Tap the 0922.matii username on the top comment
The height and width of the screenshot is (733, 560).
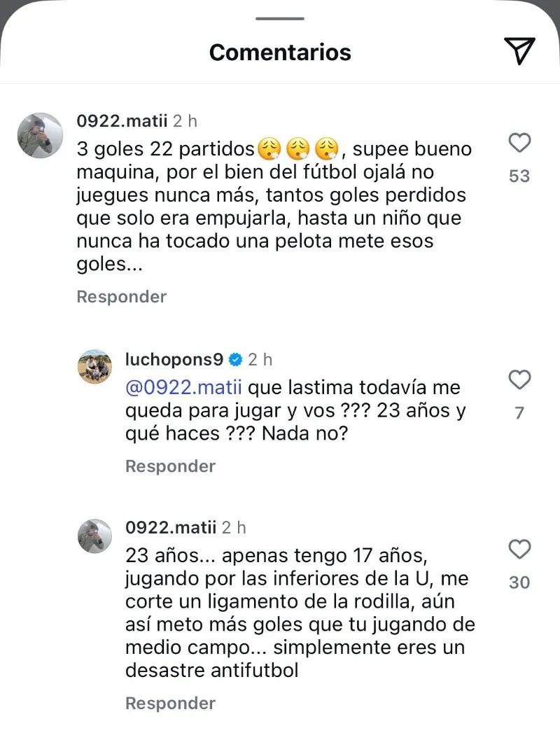coord(121,120)
